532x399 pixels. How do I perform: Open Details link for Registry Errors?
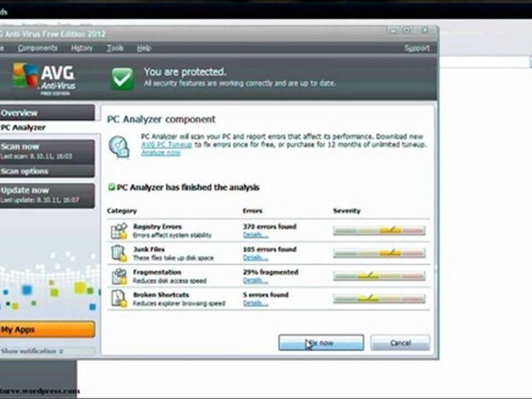255,235
